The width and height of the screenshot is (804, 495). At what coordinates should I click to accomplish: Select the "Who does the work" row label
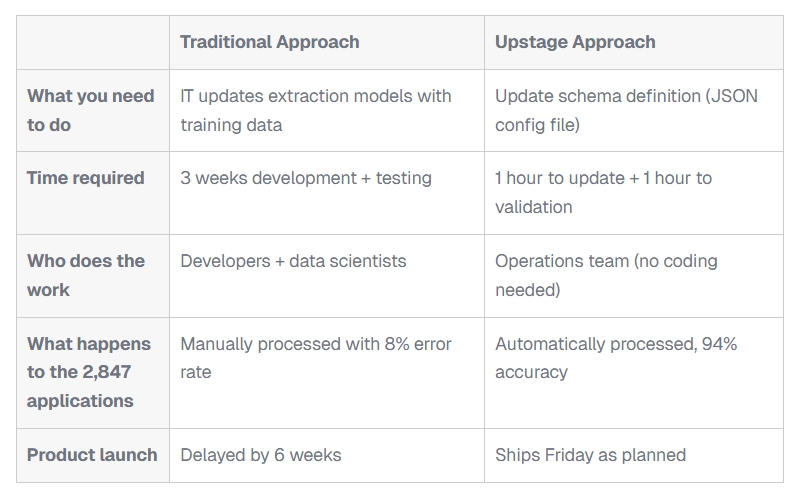pos(86,275)
